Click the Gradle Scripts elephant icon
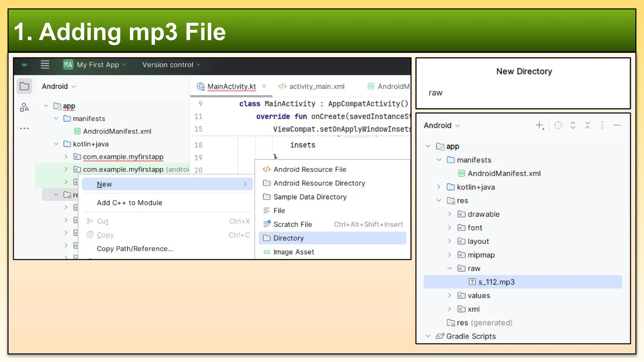Image resolution: width=644 pixels, height=362 pixels. coord(440,336)
